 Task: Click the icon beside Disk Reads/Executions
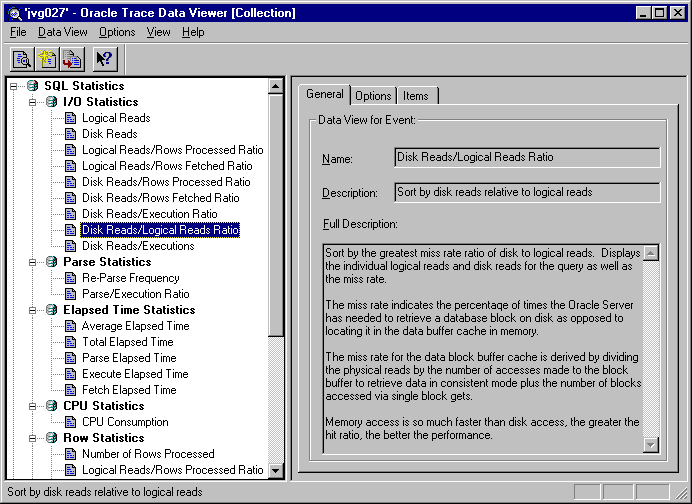pyautogui.click(x=71, y=246)
